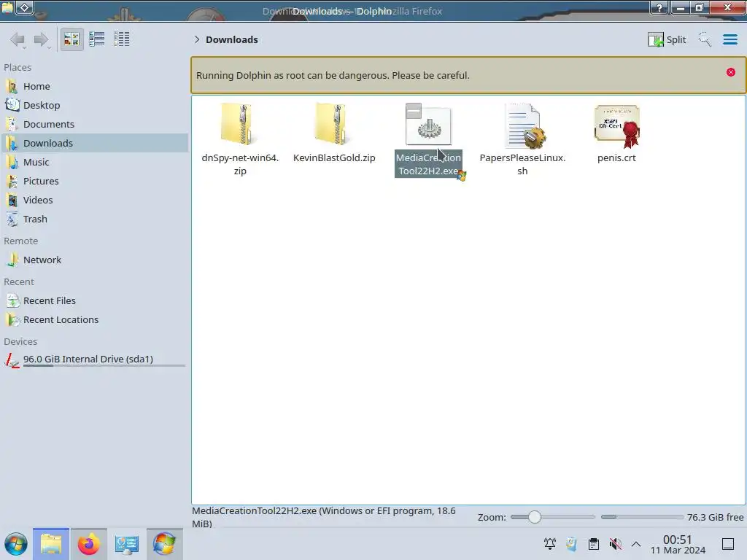Open notifications bell in tray

point(550,544)
